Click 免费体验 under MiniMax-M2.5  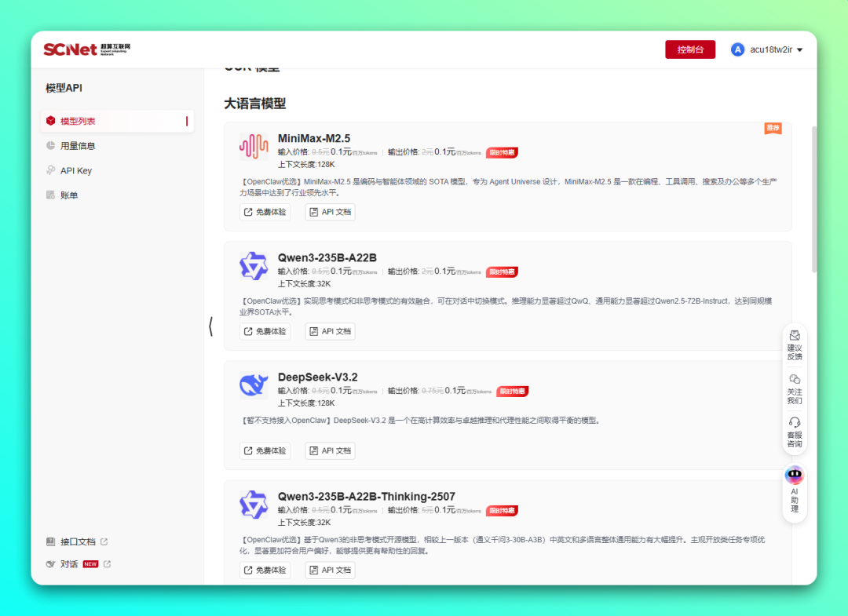pyautogui.click(x=265, y=211)
